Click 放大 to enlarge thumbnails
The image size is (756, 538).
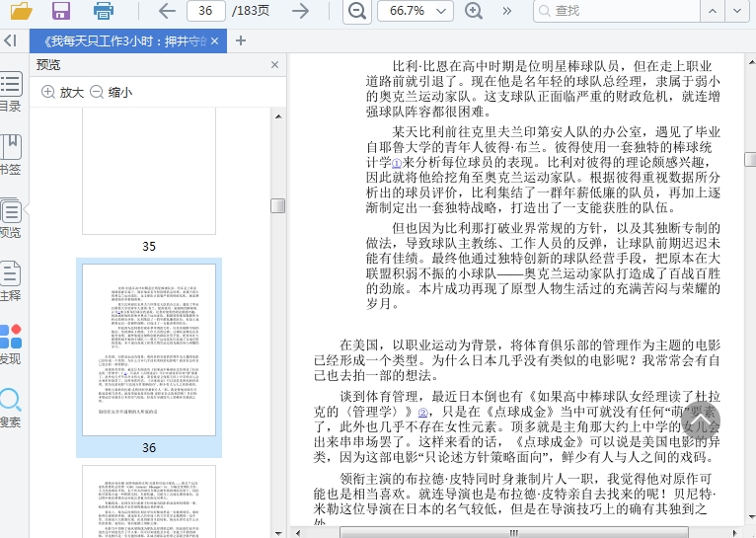[x=63, y=92]
